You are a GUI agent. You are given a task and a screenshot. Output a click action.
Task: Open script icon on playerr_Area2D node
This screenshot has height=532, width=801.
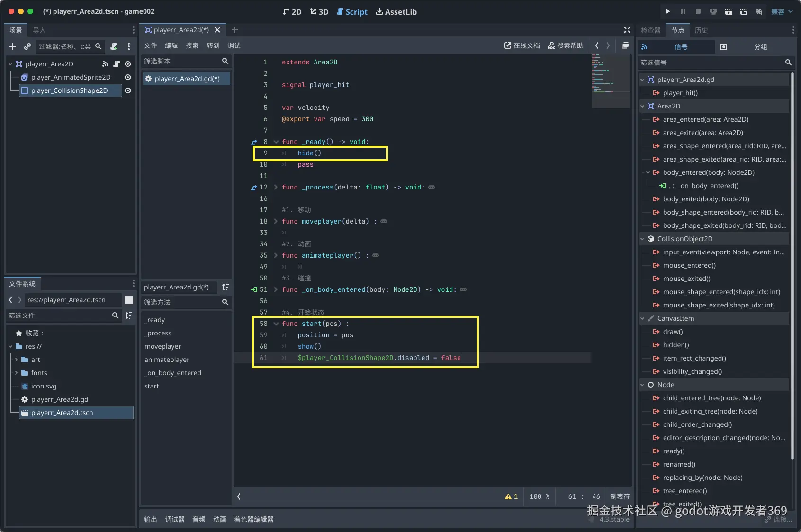pos(117,64)
